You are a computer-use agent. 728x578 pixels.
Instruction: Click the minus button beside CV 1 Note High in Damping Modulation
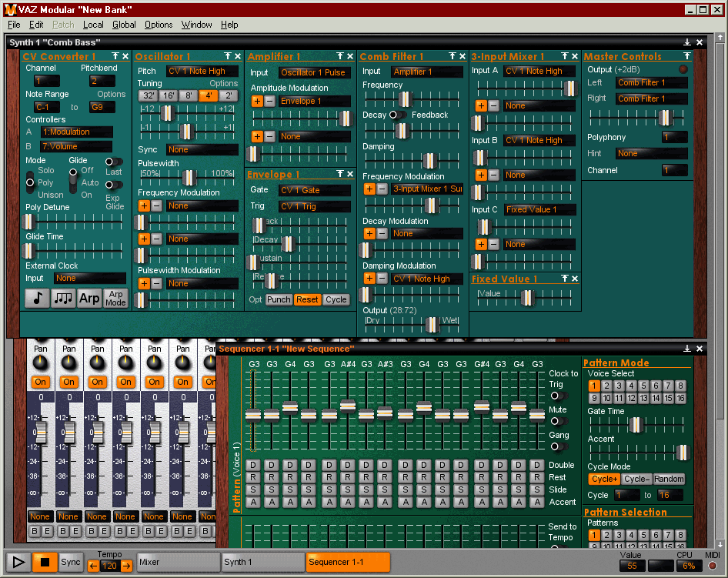click(382, 279)
